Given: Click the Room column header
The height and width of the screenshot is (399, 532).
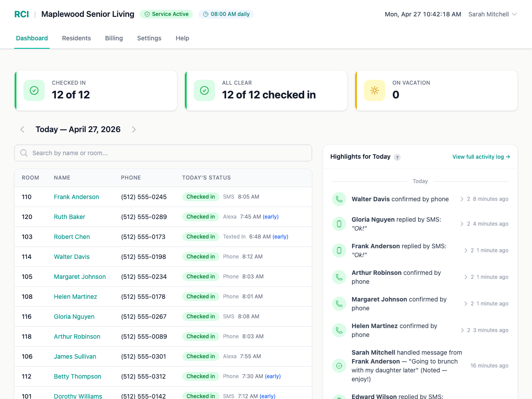Looking at the screenshot, I should (31, 178).
